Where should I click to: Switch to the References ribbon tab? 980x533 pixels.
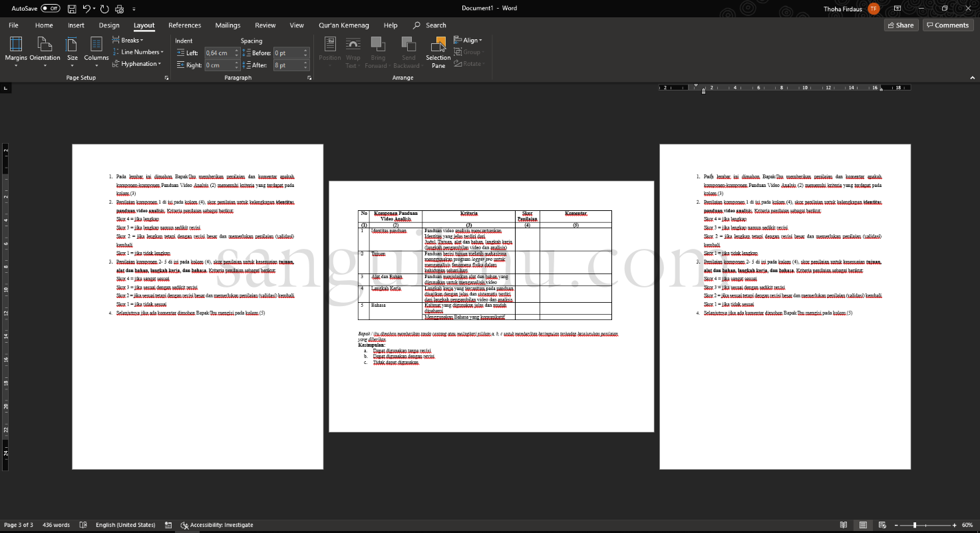pos(184,25)
